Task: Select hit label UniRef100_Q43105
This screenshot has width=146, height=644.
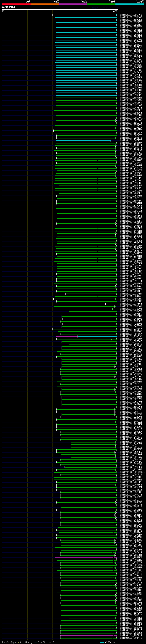Action: point(131,319)
